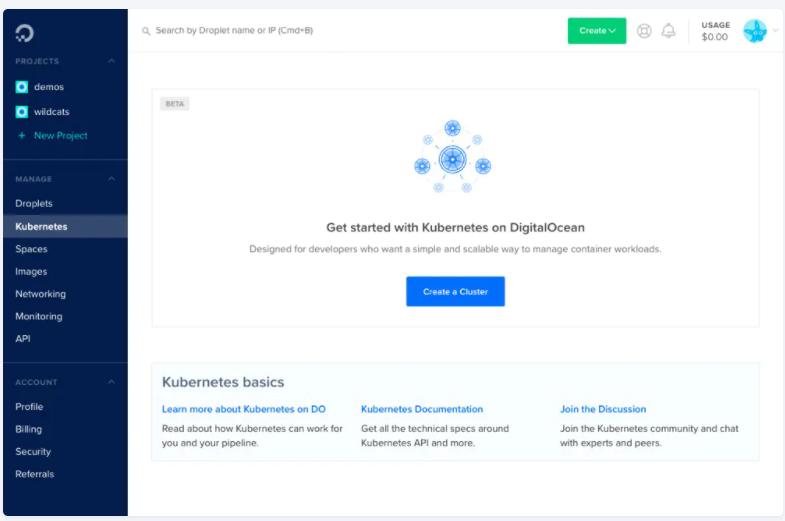The height and width of the screenshot is (521, 785).
Task: Click the ACCOUNT section header
Action: pos(36,382)
